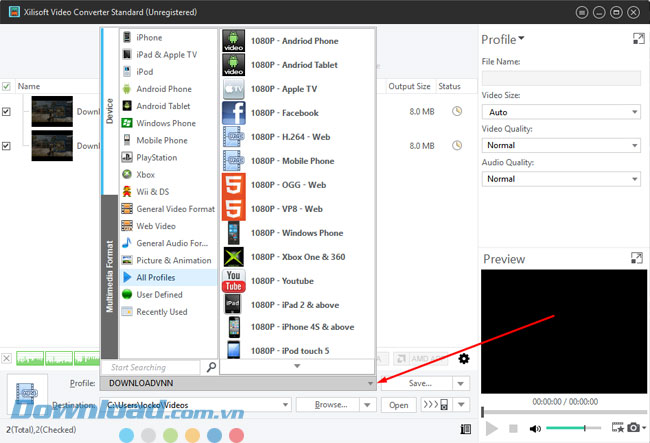Screen dimensions: 650x443
Task: Select Picture & Animation category
Action: [168, 260]
